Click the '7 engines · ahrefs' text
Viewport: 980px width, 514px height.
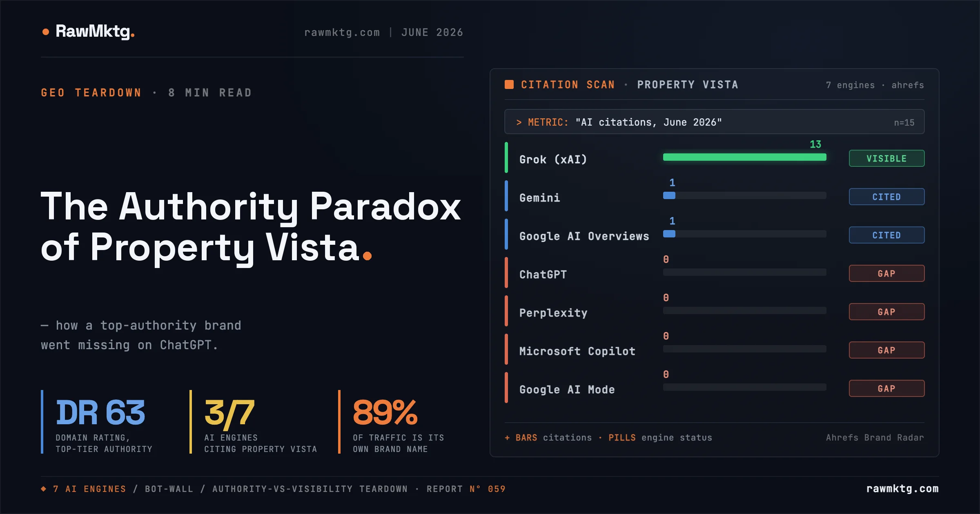[875, 85]
